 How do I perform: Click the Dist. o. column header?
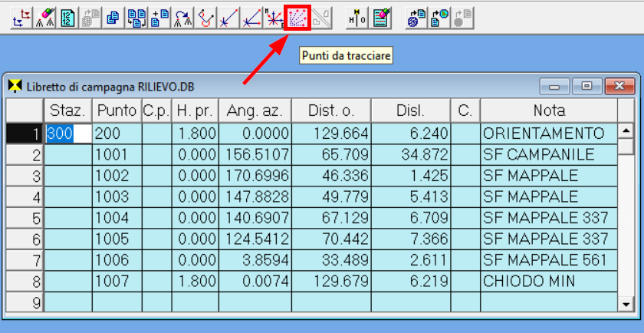[x=331, y=110]
